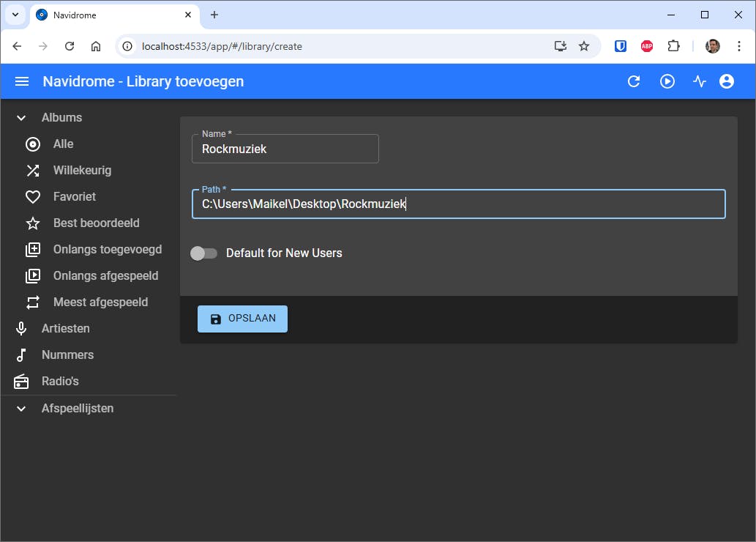The width and height of the screenshot is (756, 542).
Task: Open the Chrome profile avatar
Action: [713, 46]
